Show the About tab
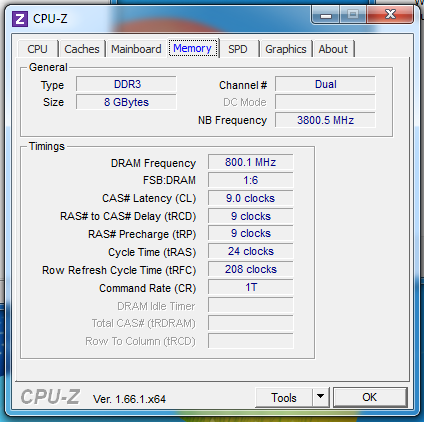 tap(333, 49)
